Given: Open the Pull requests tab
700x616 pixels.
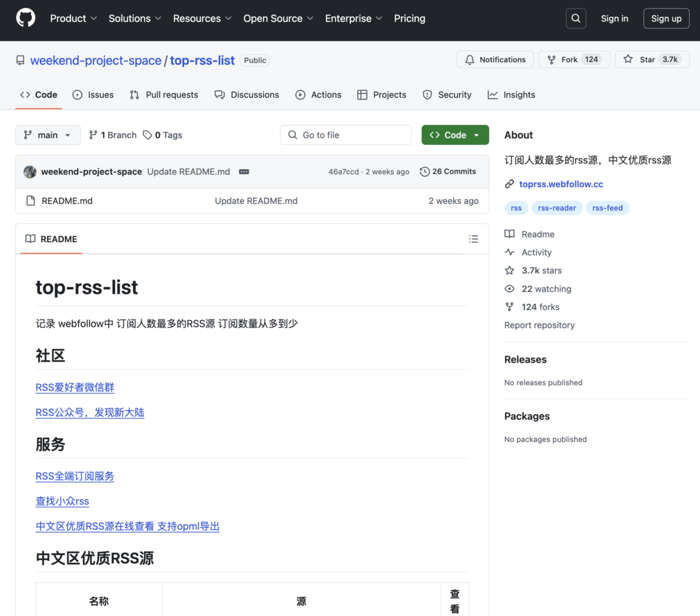Looking at the screenshot, I should (x=164, y=95).
